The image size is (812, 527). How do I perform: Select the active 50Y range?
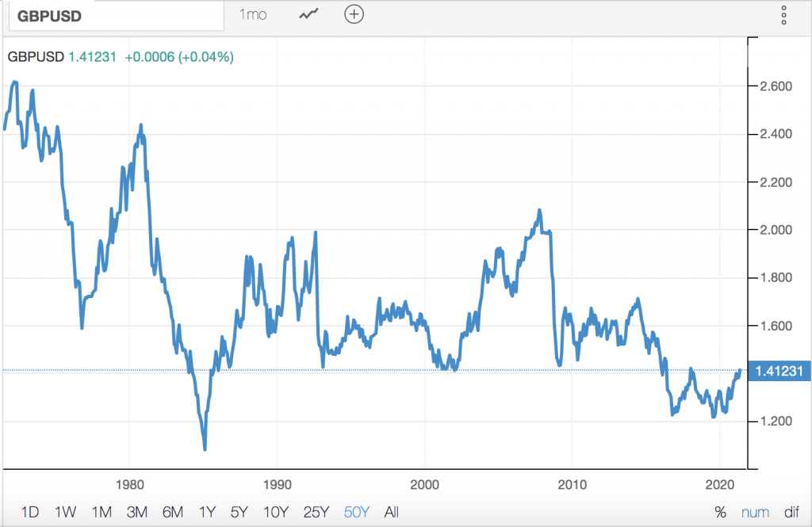(356, 512)
